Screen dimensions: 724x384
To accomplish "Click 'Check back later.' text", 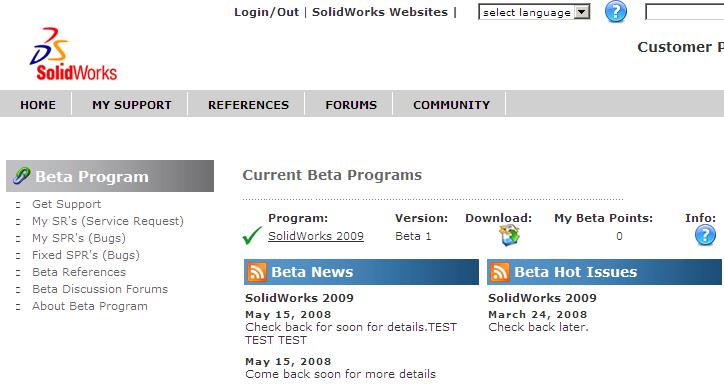I will click(538, 327).
